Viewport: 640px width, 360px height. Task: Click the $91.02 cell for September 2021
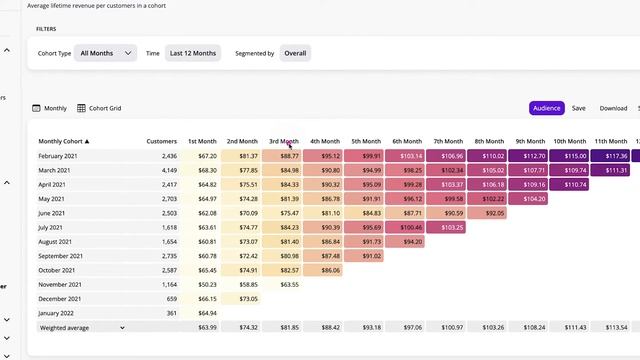pos(364,256)
